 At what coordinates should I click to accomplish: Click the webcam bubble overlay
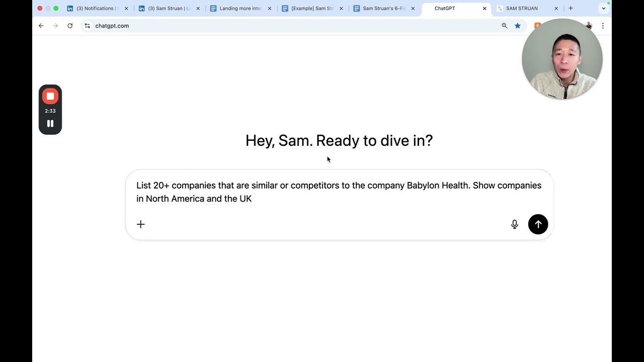click(x=562, y=59)
